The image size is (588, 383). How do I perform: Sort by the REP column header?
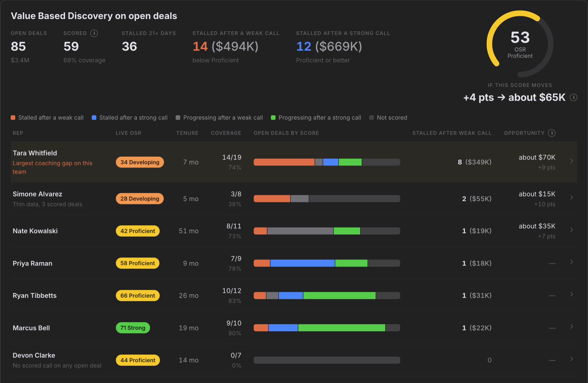coord(18,133)
